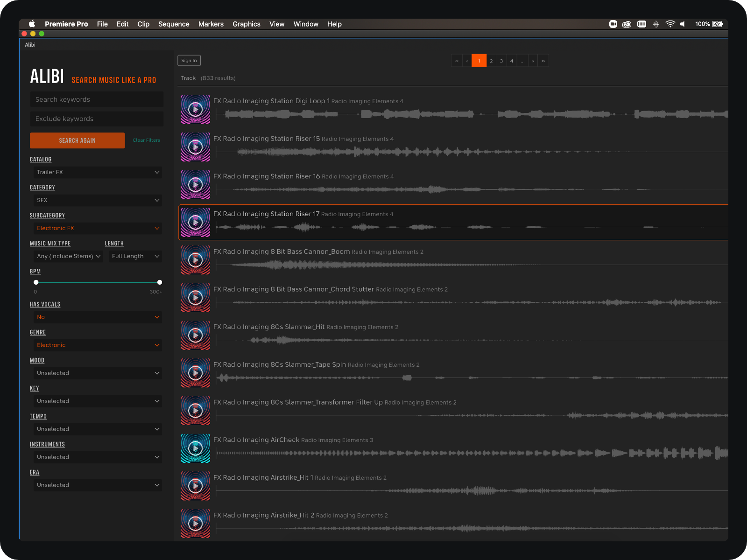Open the File menu

coord(102,24)
